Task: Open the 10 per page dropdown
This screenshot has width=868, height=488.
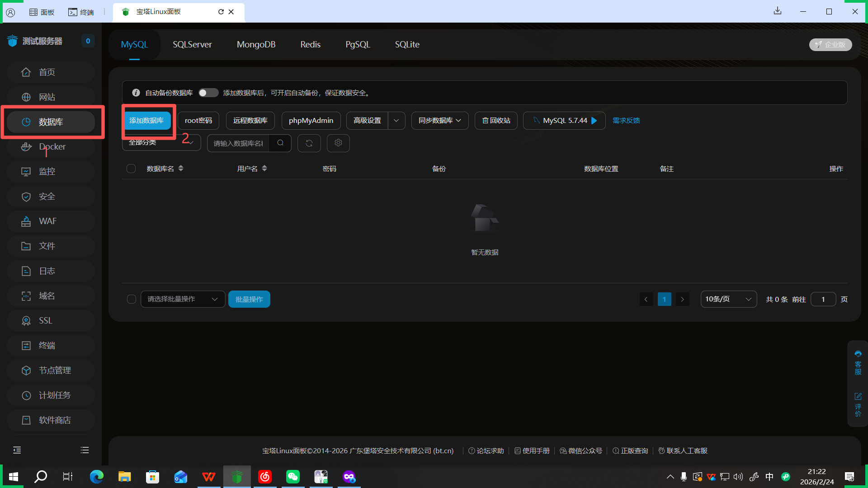Action: point(728,299)
